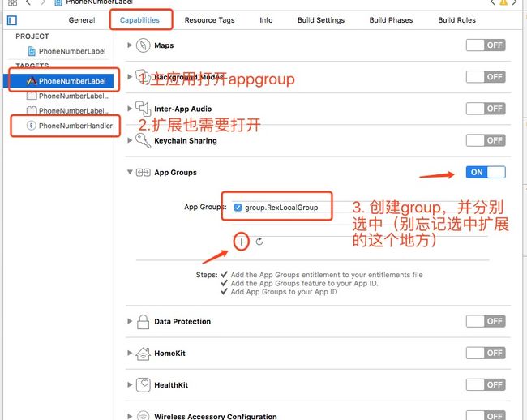
Task: Toggle the targets list sidebar icon
Action: (x=12, y=20)
